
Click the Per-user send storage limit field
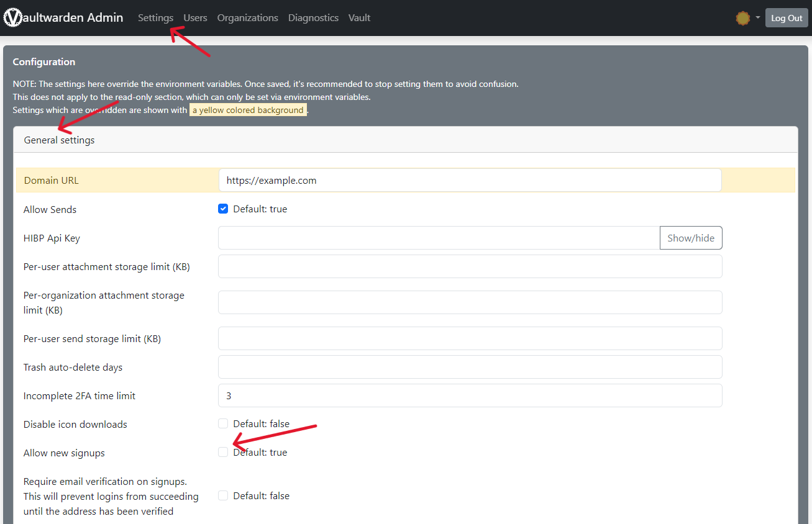(470, 338)
